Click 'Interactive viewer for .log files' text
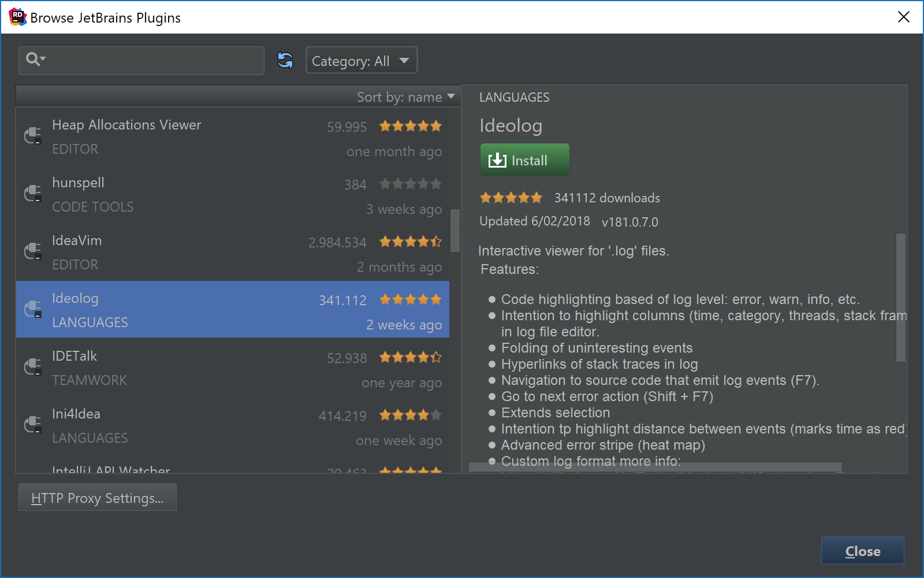This screenshot has height=578, width=924. point(573,251)
